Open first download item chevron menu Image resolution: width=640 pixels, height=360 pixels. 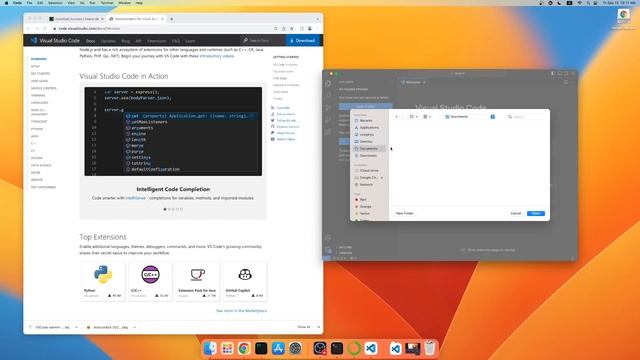tap(76, 327)
